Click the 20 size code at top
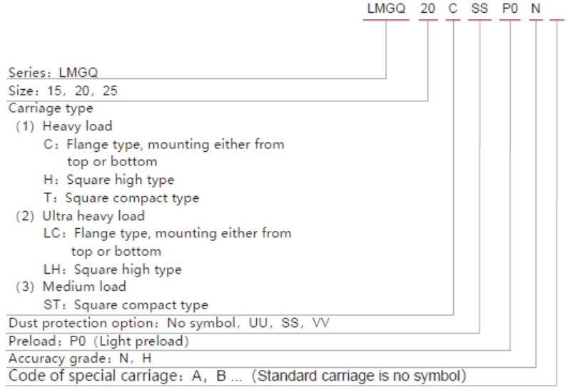Viewport: 568px width, 392px height. 427,11
